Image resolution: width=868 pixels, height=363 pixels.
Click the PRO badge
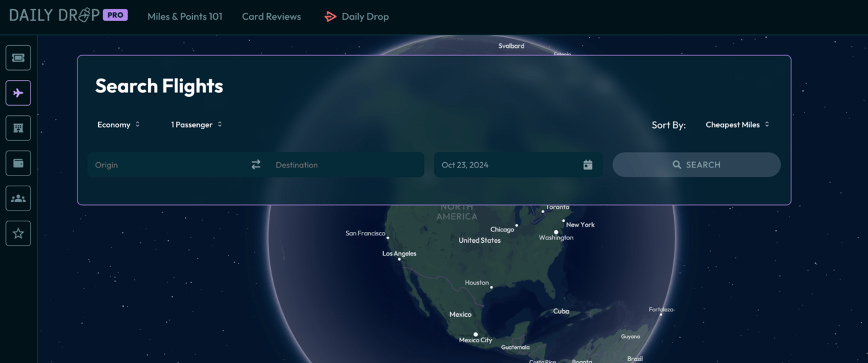115,15
